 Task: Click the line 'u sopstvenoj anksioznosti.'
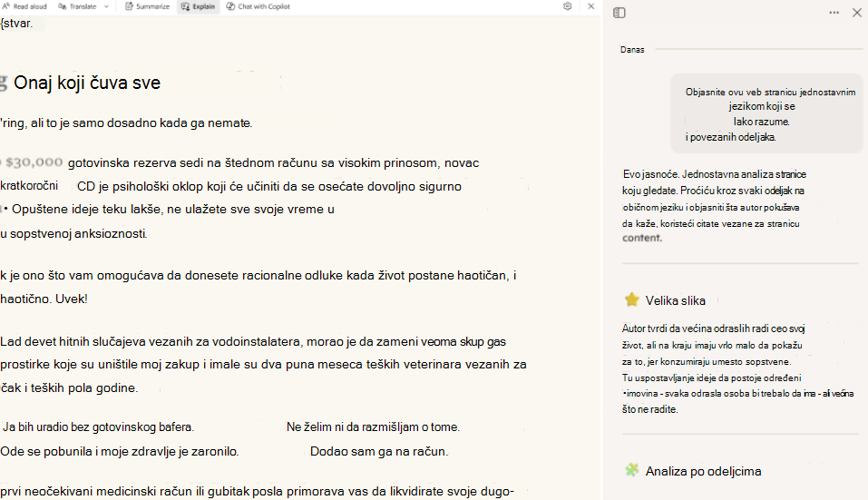point(73,233)
